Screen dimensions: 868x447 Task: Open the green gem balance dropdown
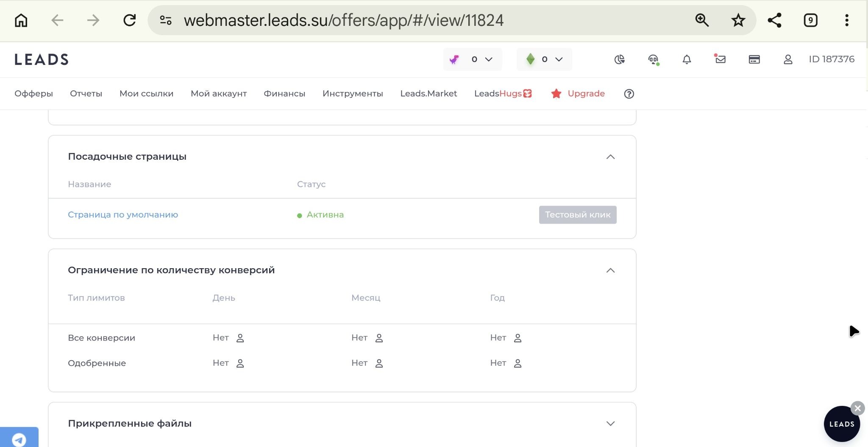click(x=544, y=59)
